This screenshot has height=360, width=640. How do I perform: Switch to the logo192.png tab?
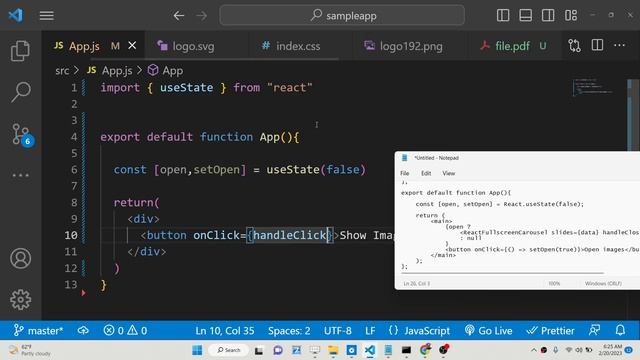point(411,46)
